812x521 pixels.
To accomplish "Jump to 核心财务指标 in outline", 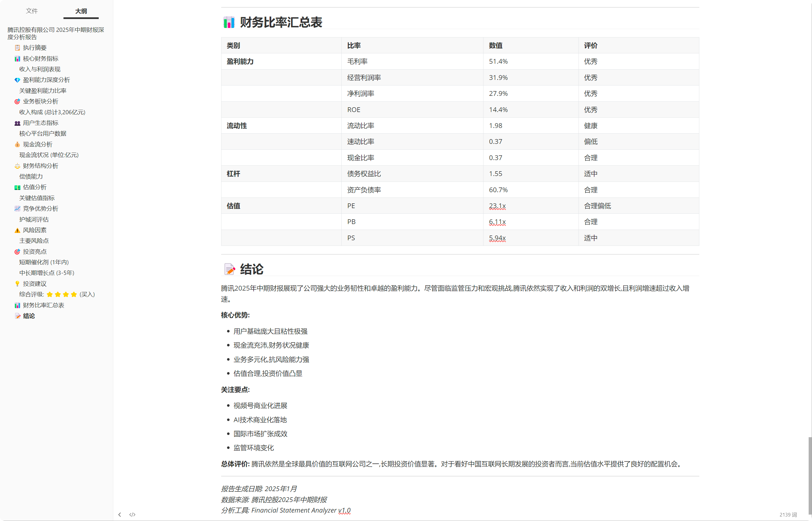I will click(x=40, y=59).
